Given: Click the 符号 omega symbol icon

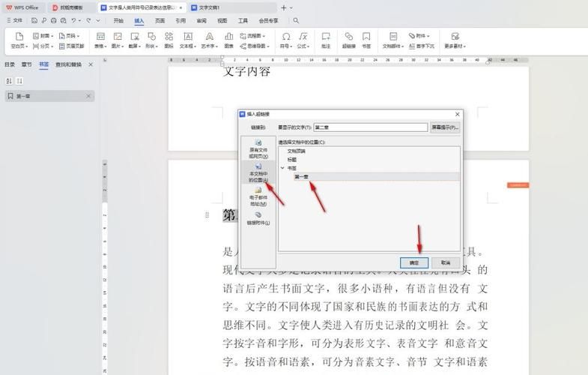Looking at the screenshot, I should (x=286, y=37).
